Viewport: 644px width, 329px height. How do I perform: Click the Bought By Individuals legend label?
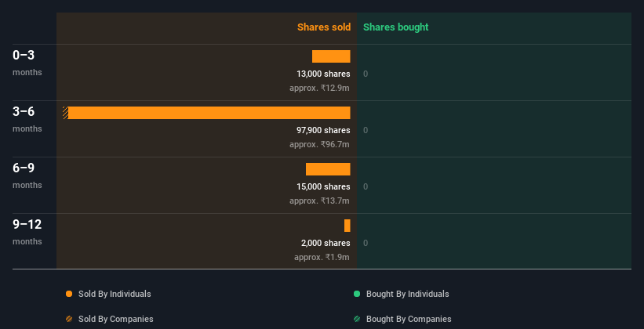tap(407, 294)
